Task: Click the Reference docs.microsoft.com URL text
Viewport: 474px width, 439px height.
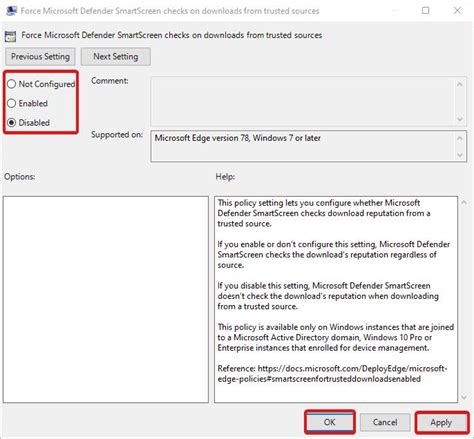Action: pyautogui.click(x=332, y=374)
